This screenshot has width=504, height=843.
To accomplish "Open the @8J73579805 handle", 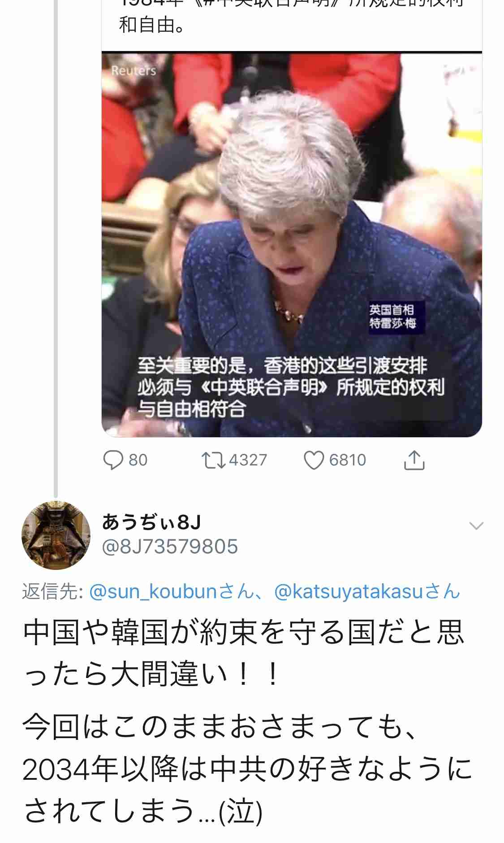I will coord(170,547).
